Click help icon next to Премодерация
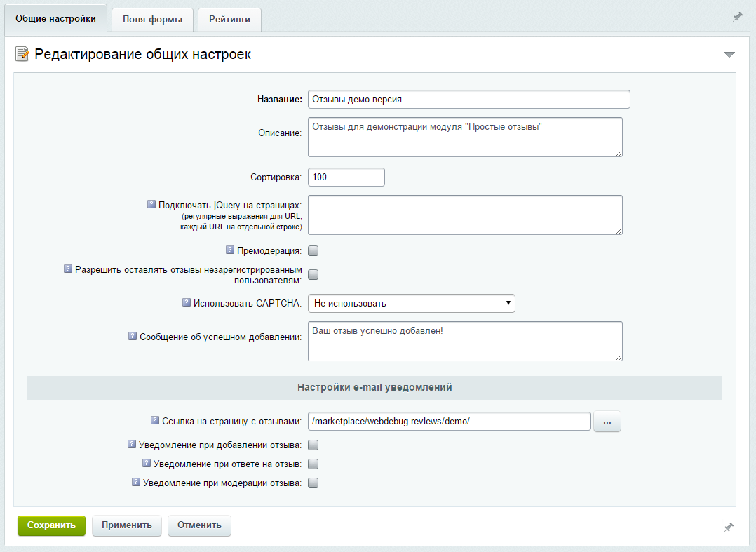Screen dimensions: 756x552 [x=230, y=250]
